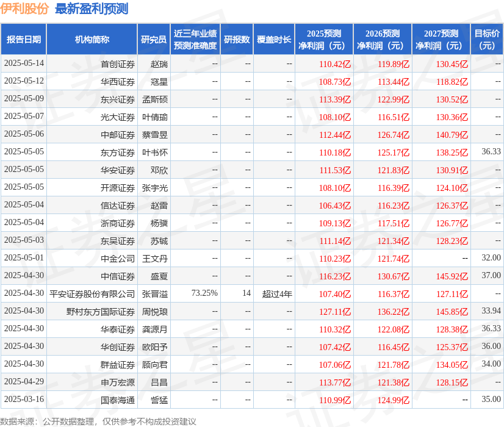Click the 32.00 target price
The height and width of the screenshot is (427, 504).
click(x=491, y=257)
